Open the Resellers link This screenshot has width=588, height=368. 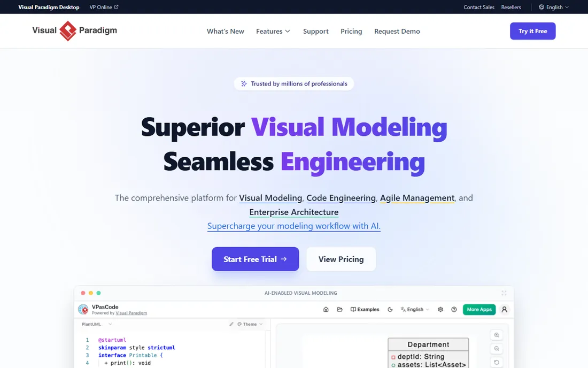pos(510,7)
